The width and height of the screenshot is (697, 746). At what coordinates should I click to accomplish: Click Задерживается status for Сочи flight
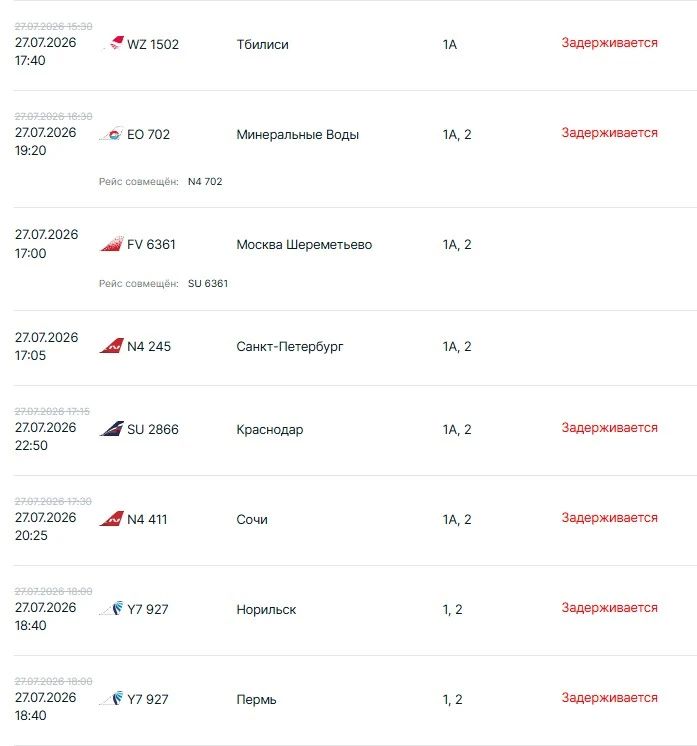tap(609, 517)
